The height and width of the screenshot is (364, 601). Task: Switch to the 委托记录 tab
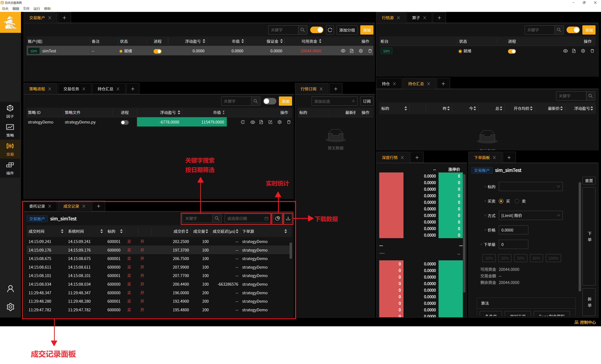pos(37,206)
